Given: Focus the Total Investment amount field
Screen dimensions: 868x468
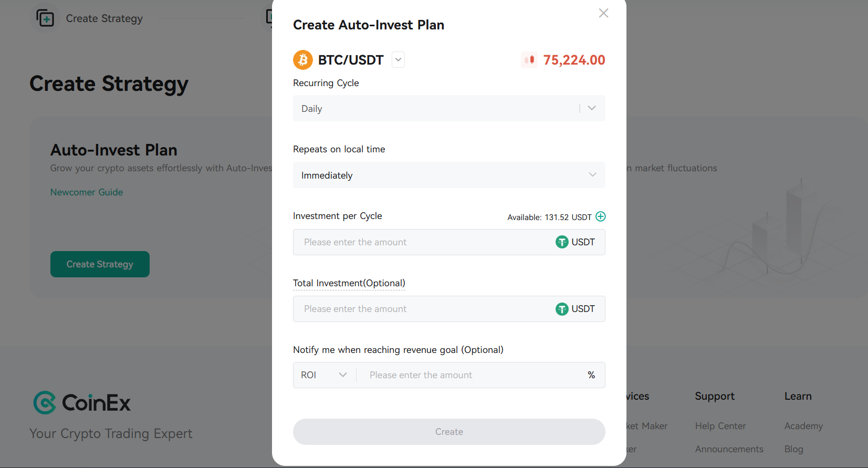Looking at the screenshot, I should pyautogui.click(x=449, y=309).
